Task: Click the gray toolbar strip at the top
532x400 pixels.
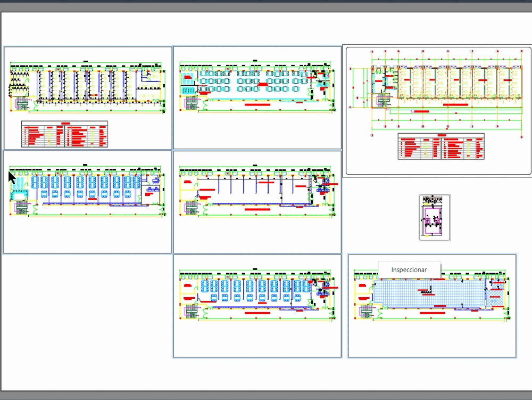Action: (x=266, y=4)
